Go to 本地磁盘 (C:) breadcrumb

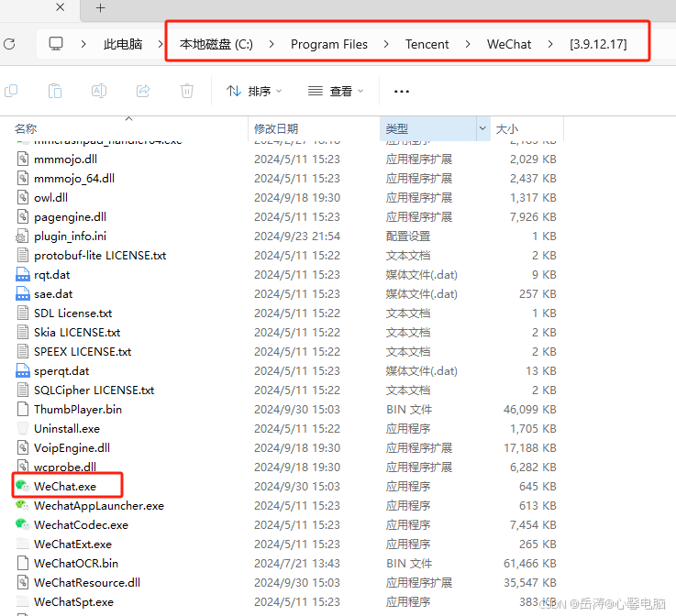[216, 44]
